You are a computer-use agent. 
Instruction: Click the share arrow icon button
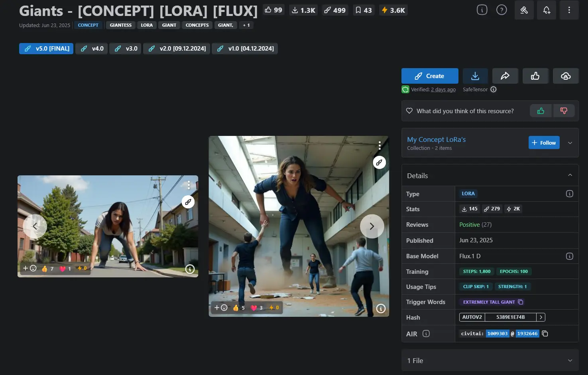click(505, 76)
